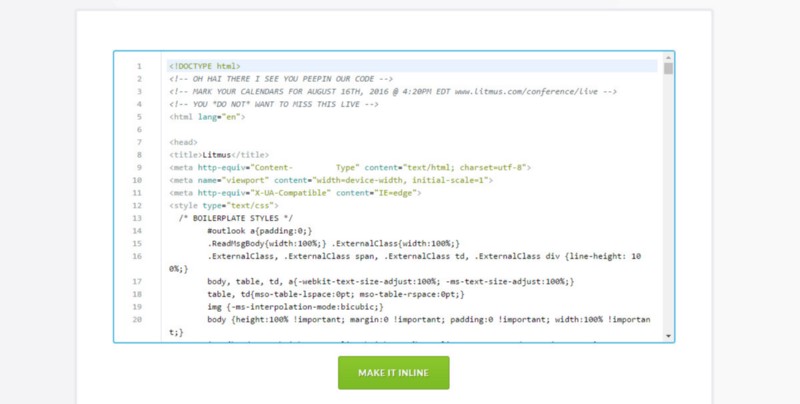Click the meta viewport line
The width and height of the screenshot is (800, 404).
[x=330, y=180]
